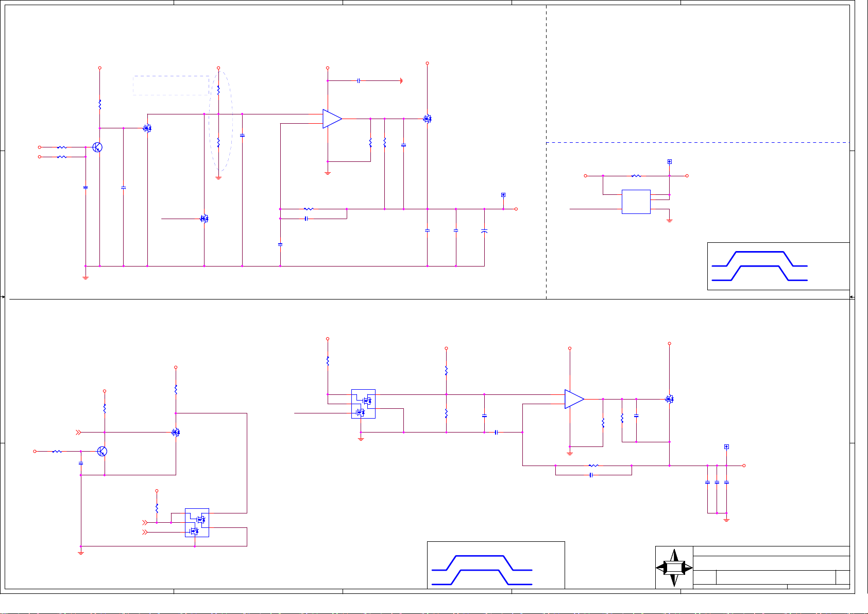Screen dimensions: 868x614
Task: Select the op-amp triangle in the upper circuit
Action: tap(332, 119)
